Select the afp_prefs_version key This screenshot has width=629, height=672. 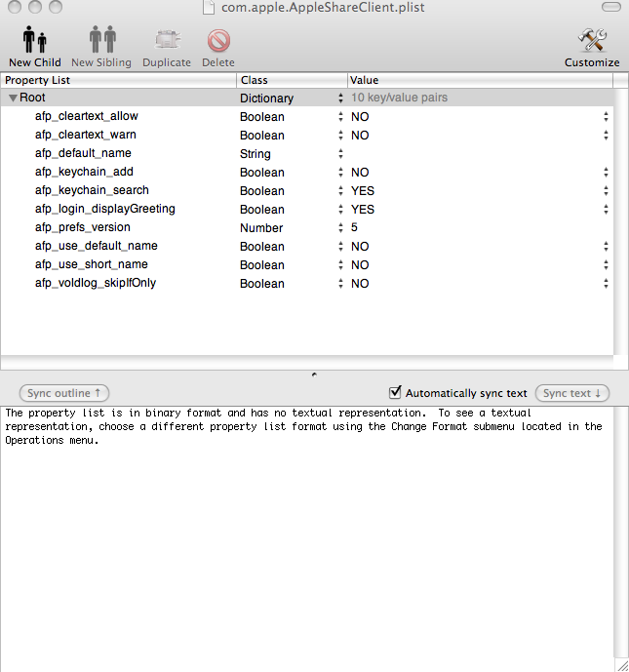(83, 227)
